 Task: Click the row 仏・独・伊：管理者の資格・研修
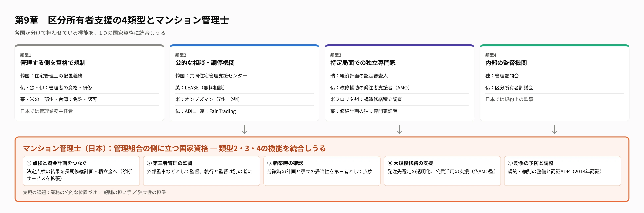point(89,88)
